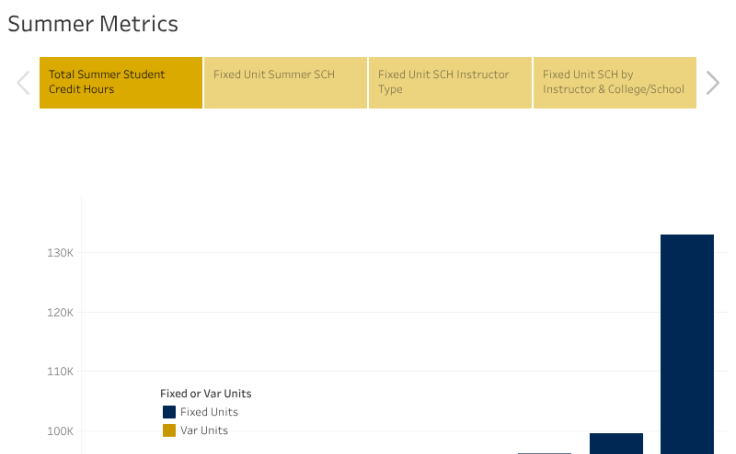
Task: Click the 100K axis label
Action: click(59, 432)
